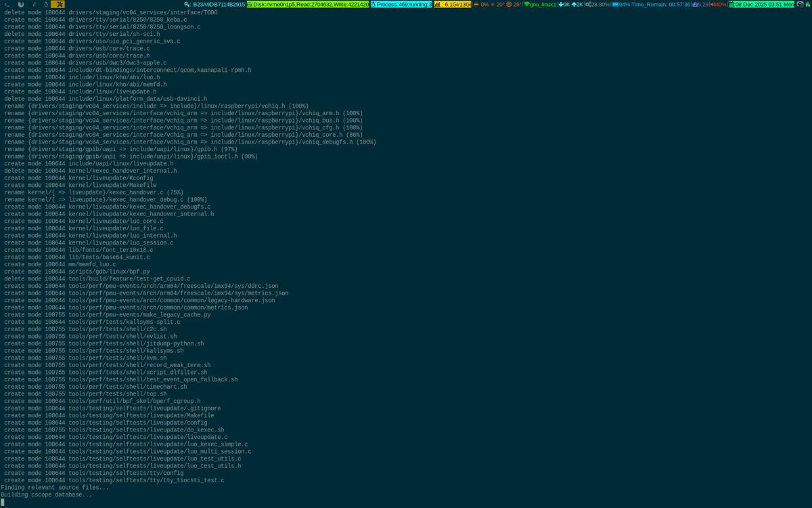Click the rename line for gpib_ioctl.h (90%)
The height and width of the screenshot is (508, 812).
131,156
